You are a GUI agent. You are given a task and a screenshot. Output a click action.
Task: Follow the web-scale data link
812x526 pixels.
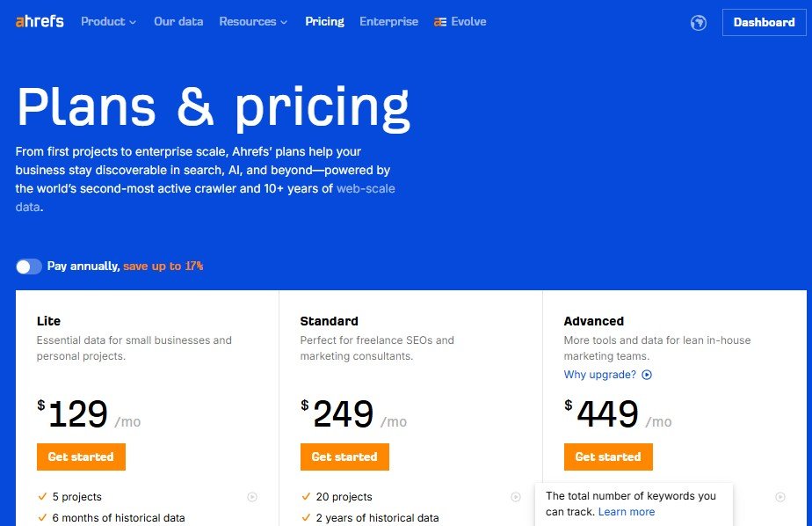366,188
